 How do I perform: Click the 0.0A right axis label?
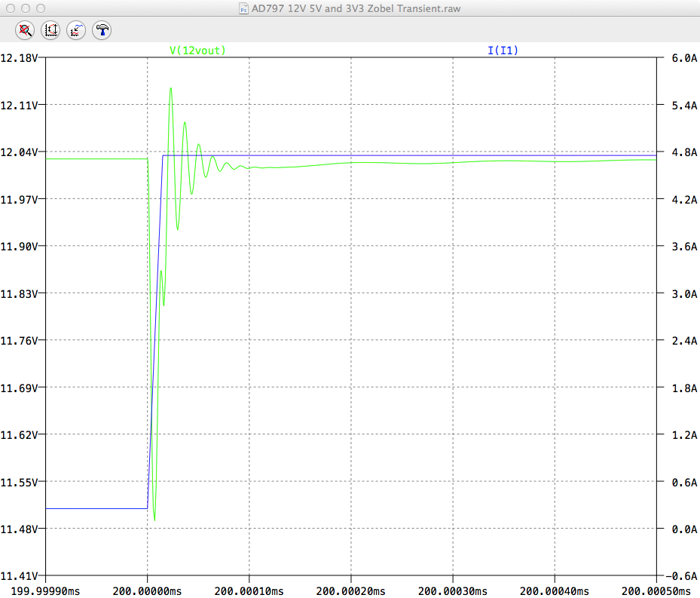[684, 529]
